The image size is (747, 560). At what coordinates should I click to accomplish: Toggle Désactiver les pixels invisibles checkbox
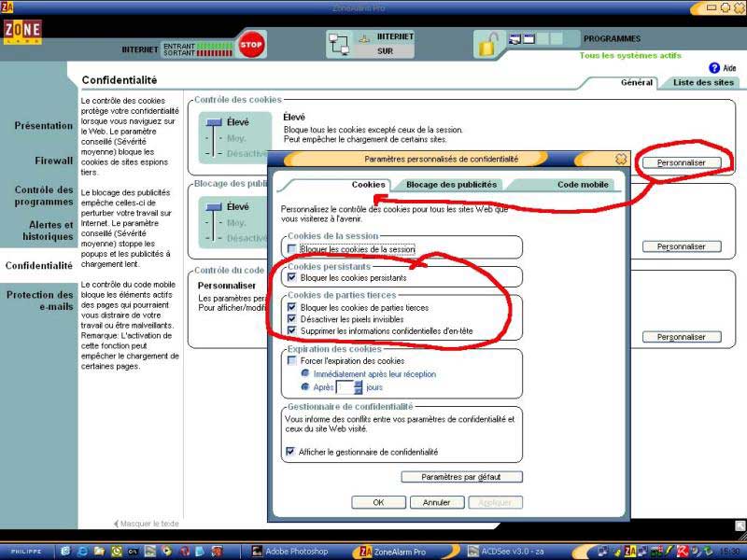[293, 319]
